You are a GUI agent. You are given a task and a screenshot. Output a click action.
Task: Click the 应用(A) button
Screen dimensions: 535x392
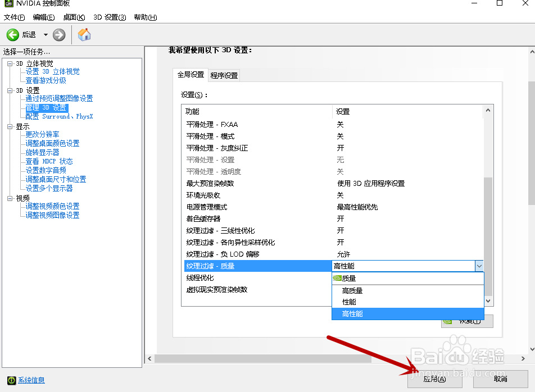pos(435,379)
